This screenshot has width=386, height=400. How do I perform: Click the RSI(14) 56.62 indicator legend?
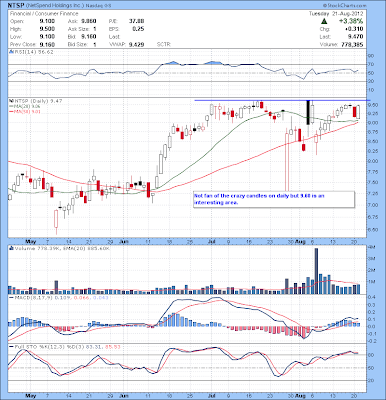[x=34, y=52]
